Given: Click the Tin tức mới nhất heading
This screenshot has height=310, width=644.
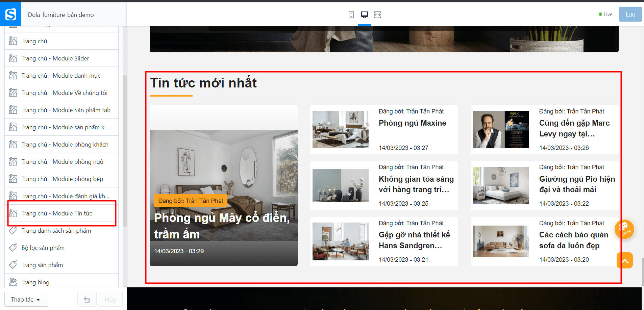Looking at the screenshot, I should point(203,83).
